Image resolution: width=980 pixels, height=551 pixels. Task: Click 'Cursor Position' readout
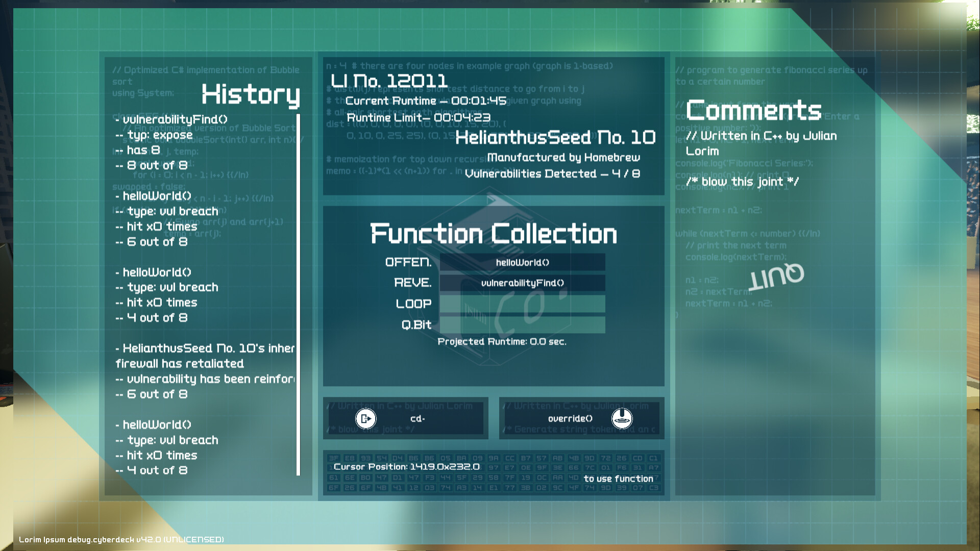tap(407, 467)
